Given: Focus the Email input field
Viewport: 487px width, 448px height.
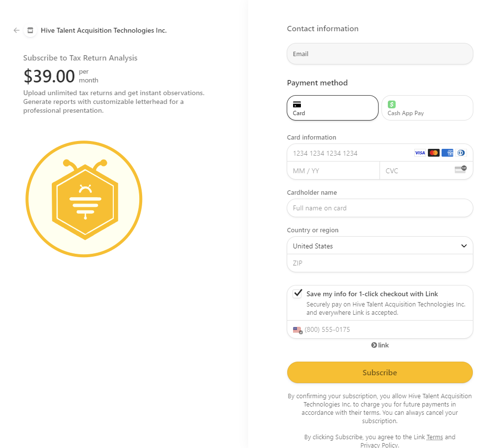Looking at the screenshot, I should [x=380, y=54].
